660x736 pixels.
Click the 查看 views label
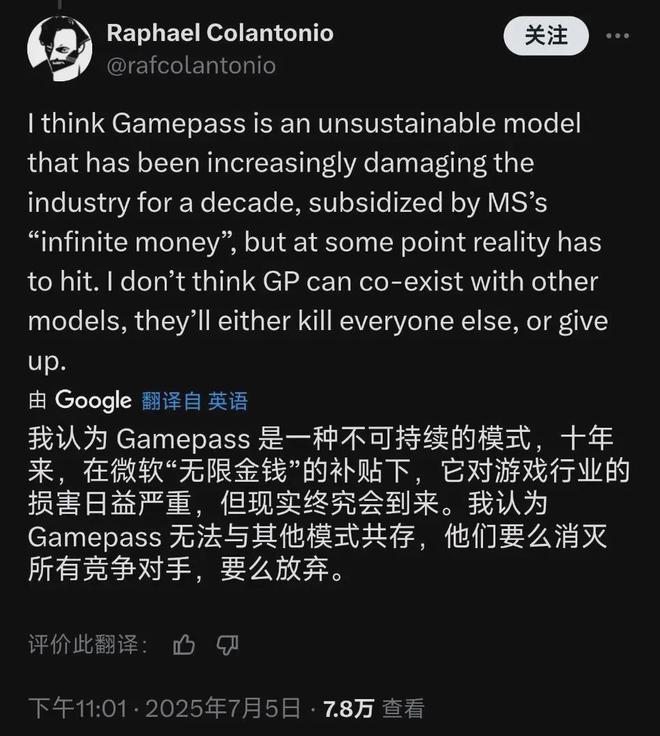[403, 708]
